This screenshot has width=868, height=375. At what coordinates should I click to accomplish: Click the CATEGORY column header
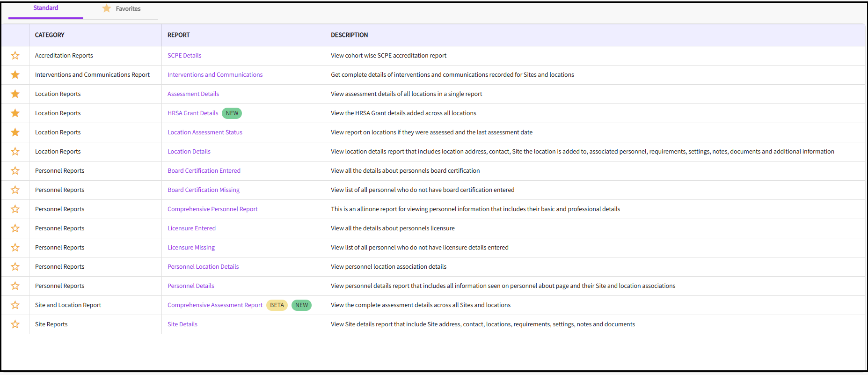(x=50, y=35)
